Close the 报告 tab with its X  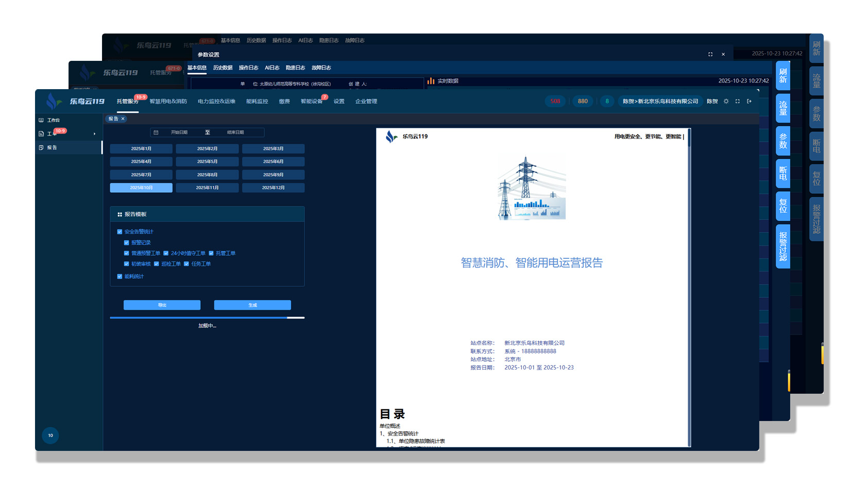tap(123, 119)
